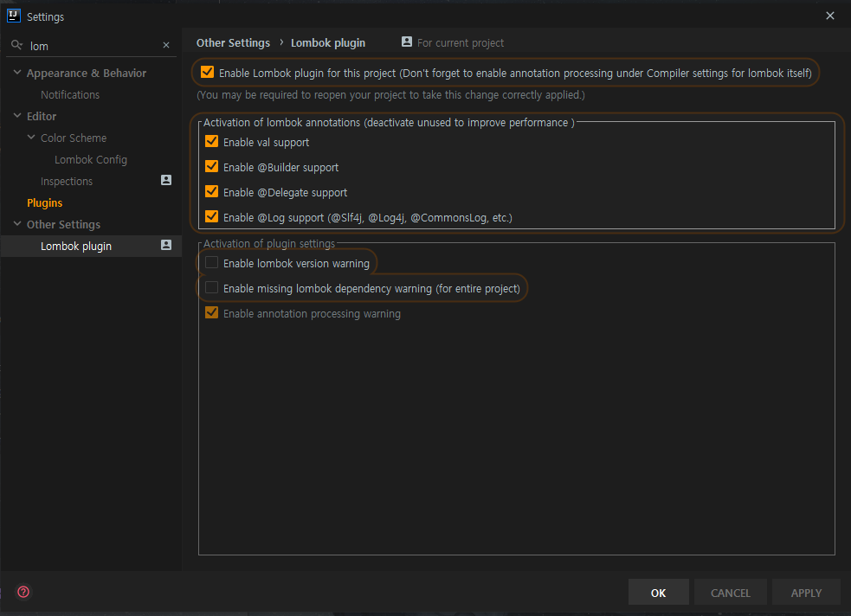Viewport: 851px width, 616px height.
Task: Open Inspections settings page
Action: pos(66,181)
